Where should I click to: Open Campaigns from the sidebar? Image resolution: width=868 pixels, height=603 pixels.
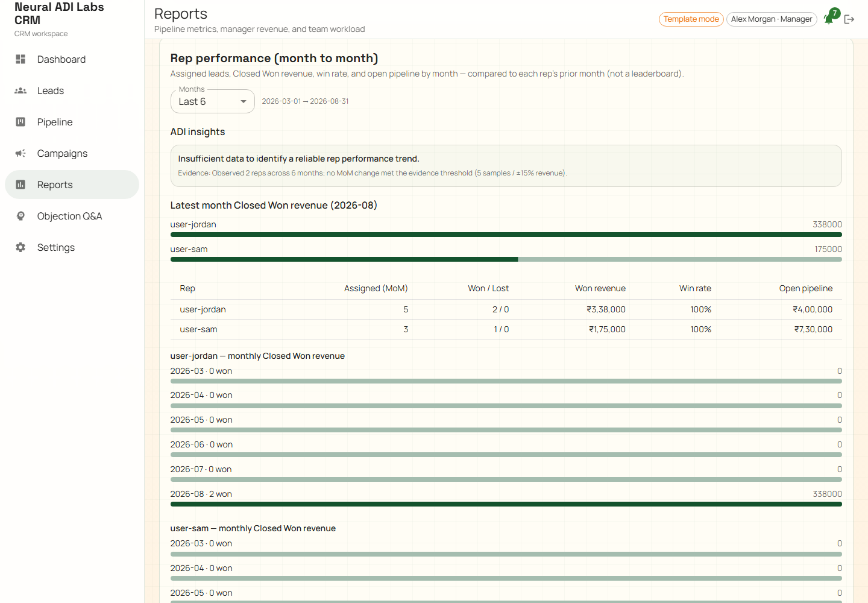(72, 153)
